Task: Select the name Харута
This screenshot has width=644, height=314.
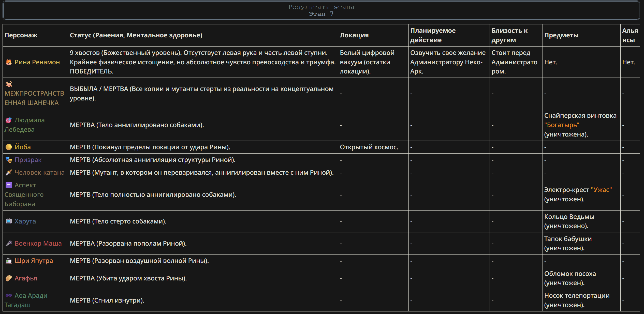Action: pyautogui.click(x=25, y=221)
